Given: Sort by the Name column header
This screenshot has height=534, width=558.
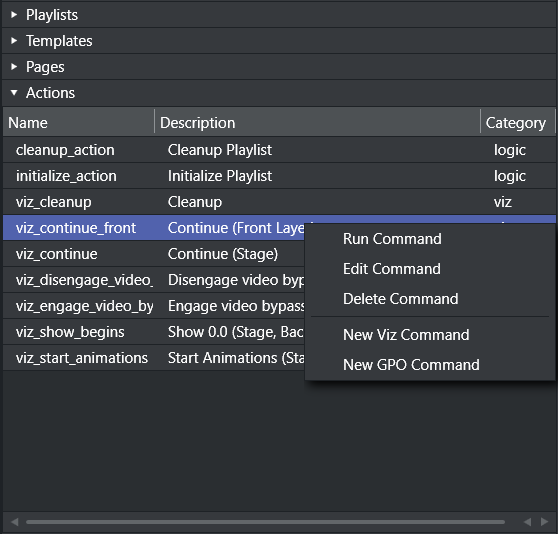Looking at the screenshot, I should pos(79,123).
